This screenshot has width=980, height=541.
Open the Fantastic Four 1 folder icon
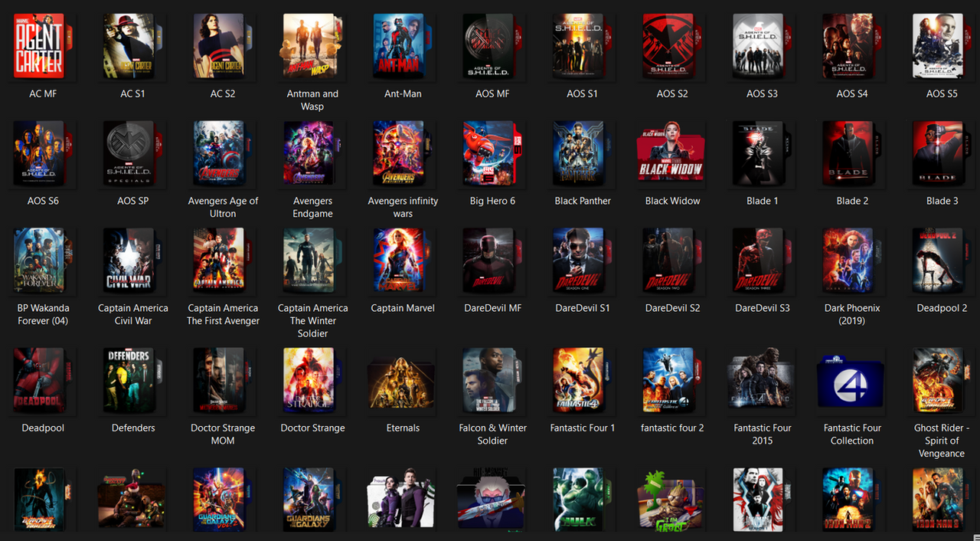click(583, 381)
